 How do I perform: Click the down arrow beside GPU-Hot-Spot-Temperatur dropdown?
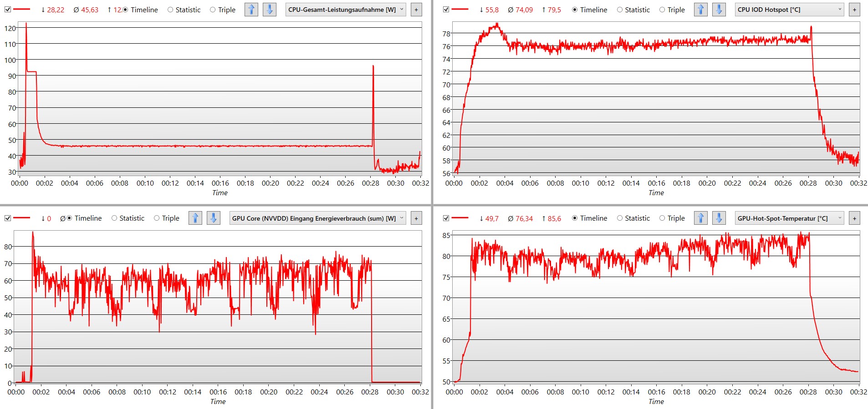point(719,218)
